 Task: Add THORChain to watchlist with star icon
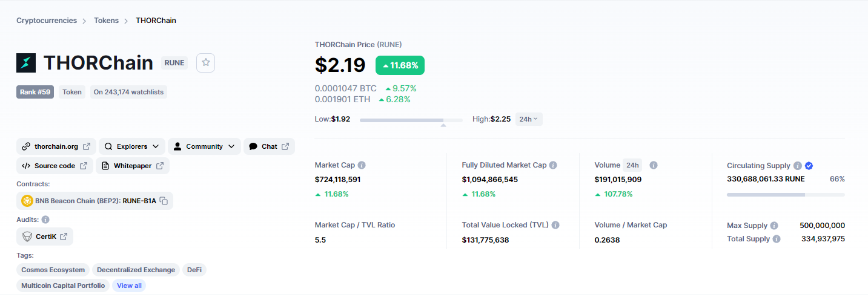coord(206,62)
